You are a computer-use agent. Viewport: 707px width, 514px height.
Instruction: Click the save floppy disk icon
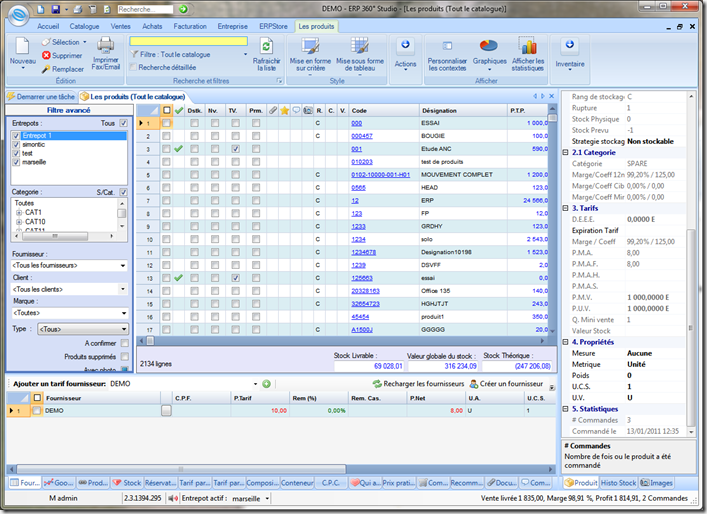tap(55, 9)
